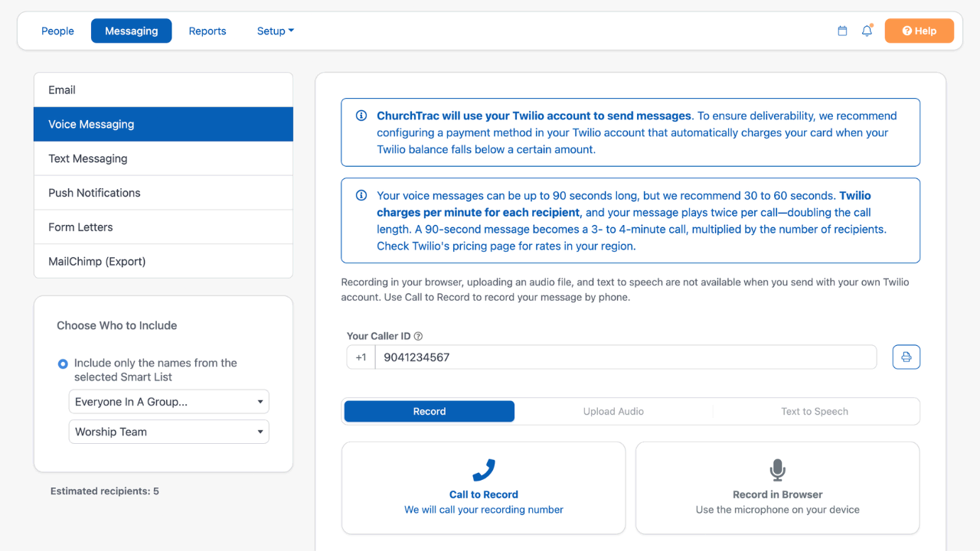Click the Choose Who to Include heading
The width and height of the screenshot is (980, 551).
(x=117, y=326)
